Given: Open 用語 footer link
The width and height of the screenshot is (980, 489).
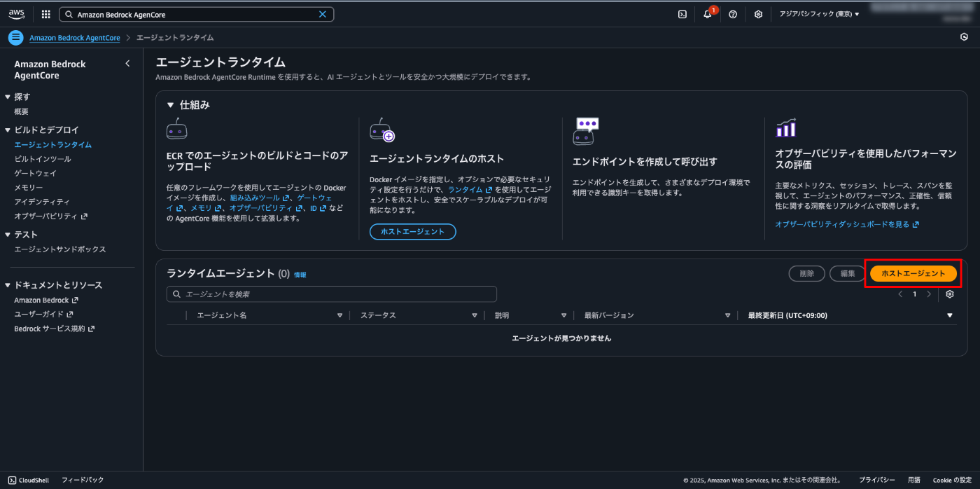Looking at the screenshot, I should click(x=914, y=480).
